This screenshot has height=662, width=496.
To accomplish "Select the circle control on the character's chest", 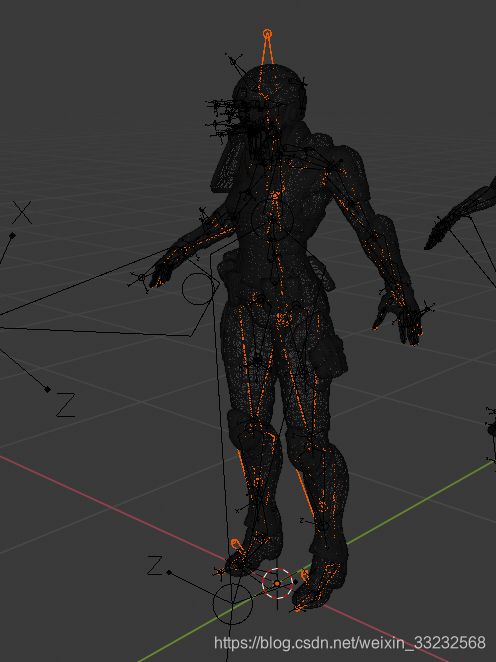I will 272,219.
